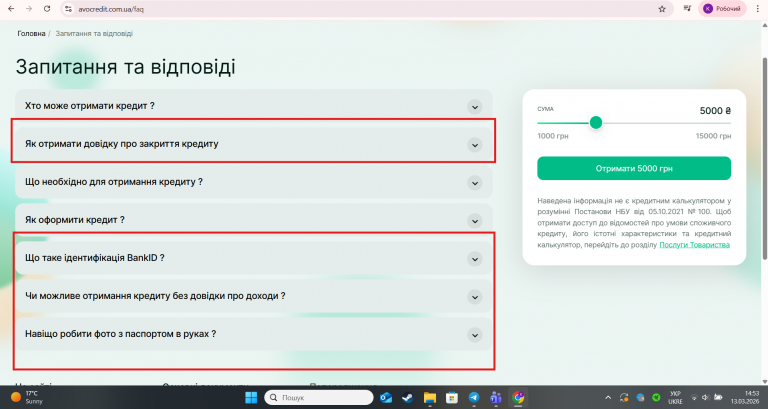Open the Windows Start menu
The width and height of the screenshot is (768, 409).
251,397
